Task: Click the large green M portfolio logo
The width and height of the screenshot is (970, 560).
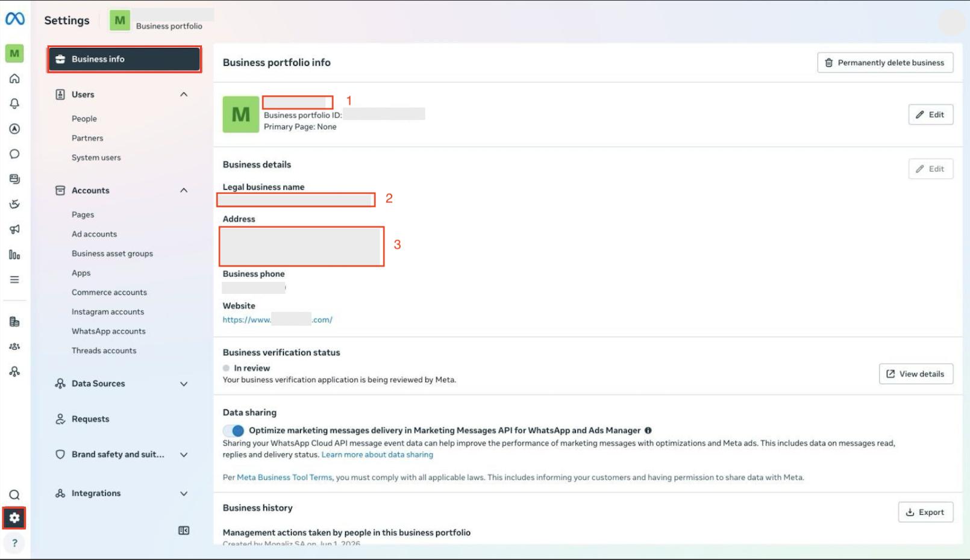Action: click(241, 114)
